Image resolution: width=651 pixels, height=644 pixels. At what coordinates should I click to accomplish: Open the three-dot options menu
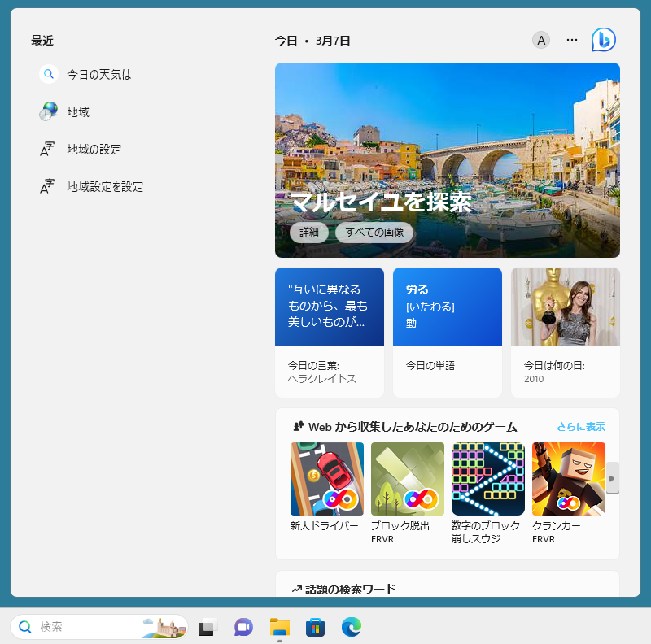(571, 39)
